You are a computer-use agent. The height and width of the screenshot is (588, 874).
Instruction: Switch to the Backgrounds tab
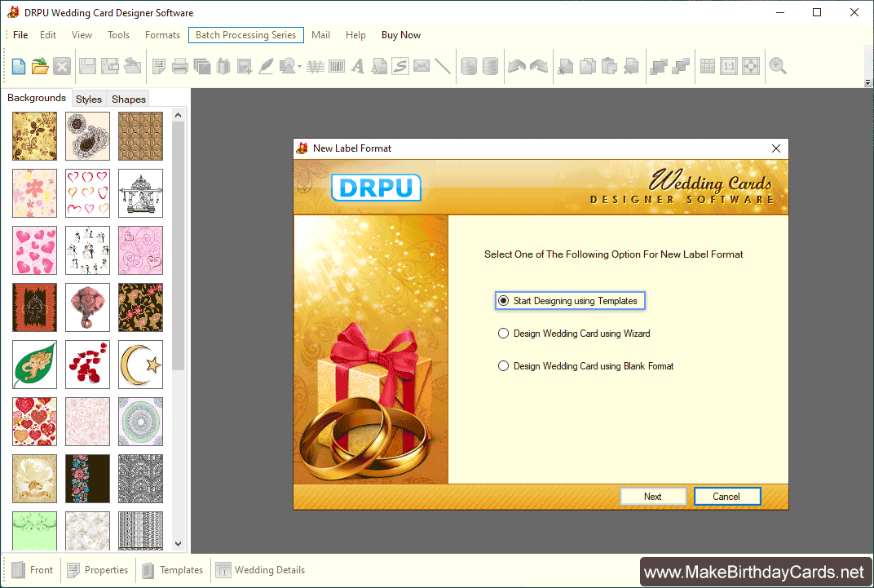[37, 98]
